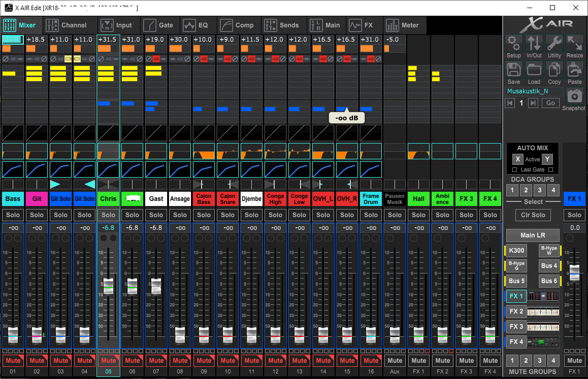Select the Ambience FX 2 channel label
Screen dimensions: 588x379
[442, 199]
